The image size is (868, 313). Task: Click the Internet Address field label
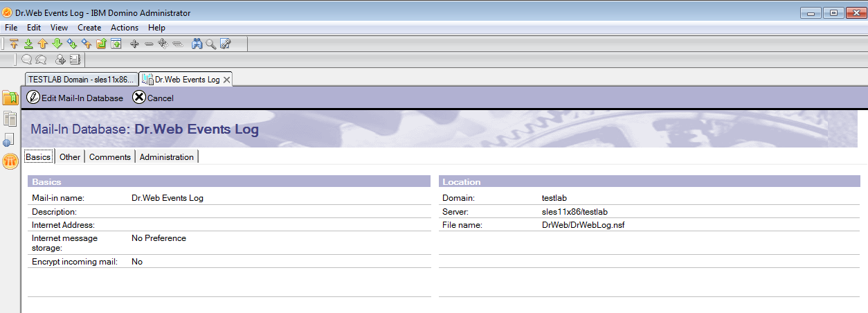click(63, 225)
